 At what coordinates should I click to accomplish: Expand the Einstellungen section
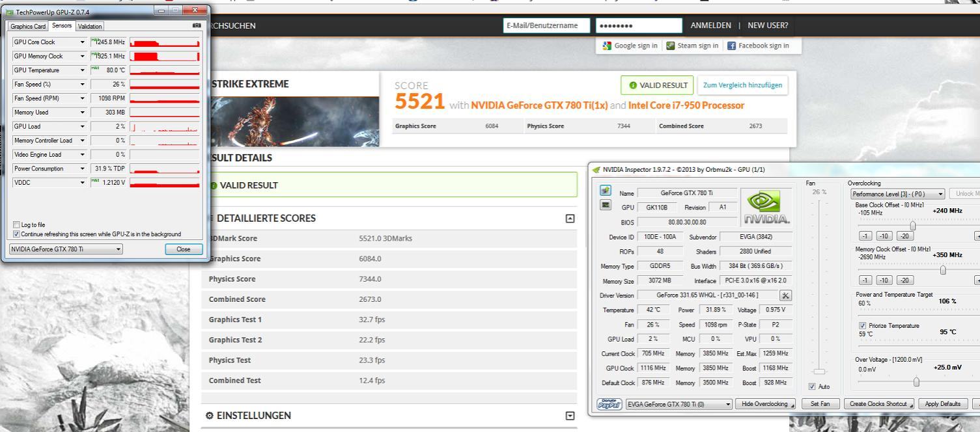pyautogui.click(x=570, y=415)
